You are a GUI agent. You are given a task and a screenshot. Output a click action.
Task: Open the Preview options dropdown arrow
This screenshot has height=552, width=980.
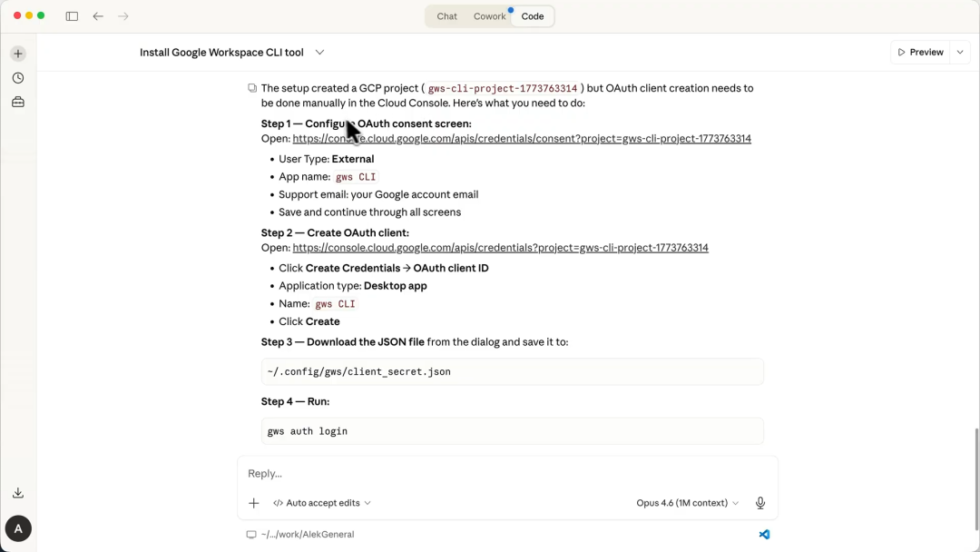(x=960, y=53)
